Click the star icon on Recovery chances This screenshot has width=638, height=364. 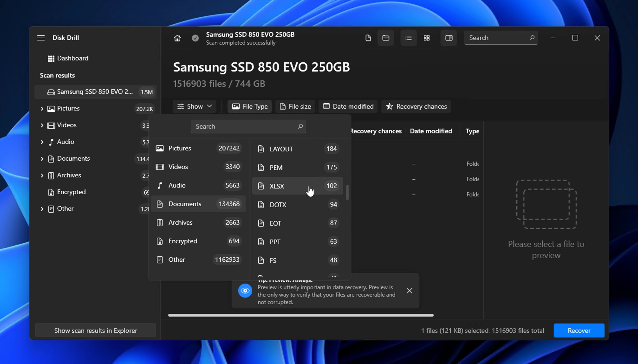[x=389, y=107]
